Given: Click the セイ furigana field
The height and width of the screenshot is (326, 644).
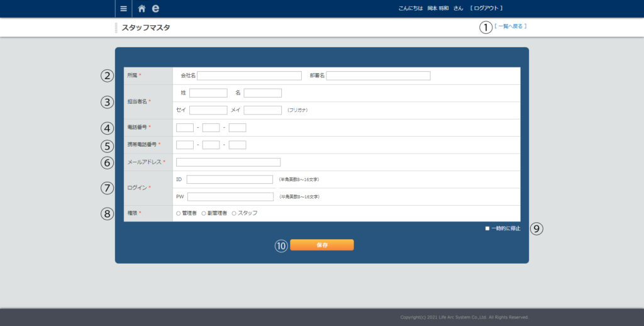Looking at the screenshot, I should pyautogui.click(x=208, y=110).
